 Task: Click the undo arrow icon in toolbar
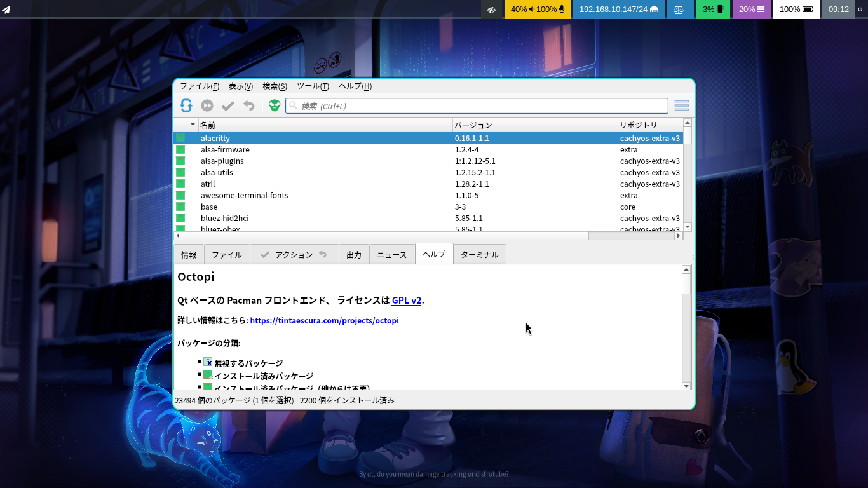[x=249, y=105]
